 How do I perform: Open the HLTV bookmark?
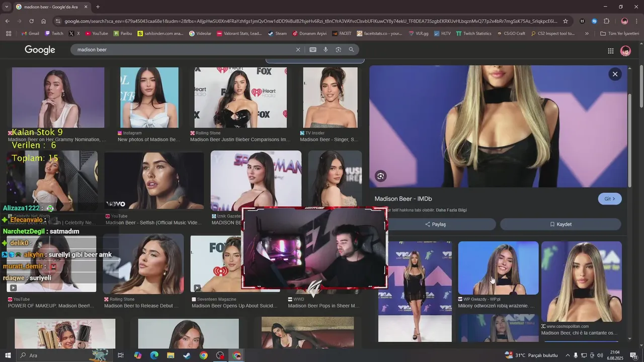click(x=442, y=34)
